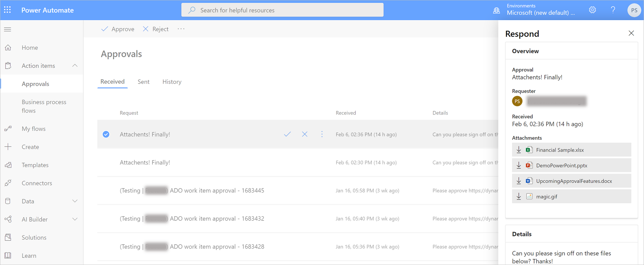Viewport: 644px width, 265px height.
Task: Select the ADO work item approval - 1683428 row
Action: 298,247
